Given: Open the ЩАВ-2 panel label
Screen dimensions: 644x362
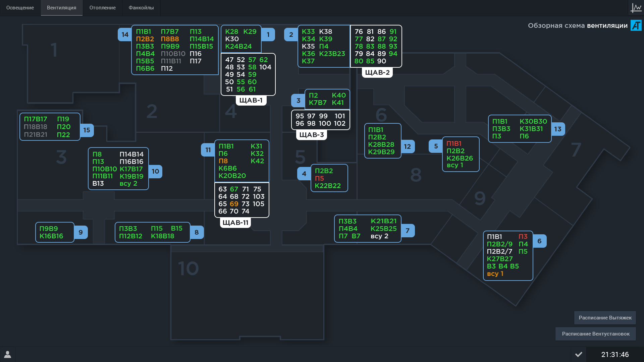Looking at the screenshot, I should coord(377,72).
